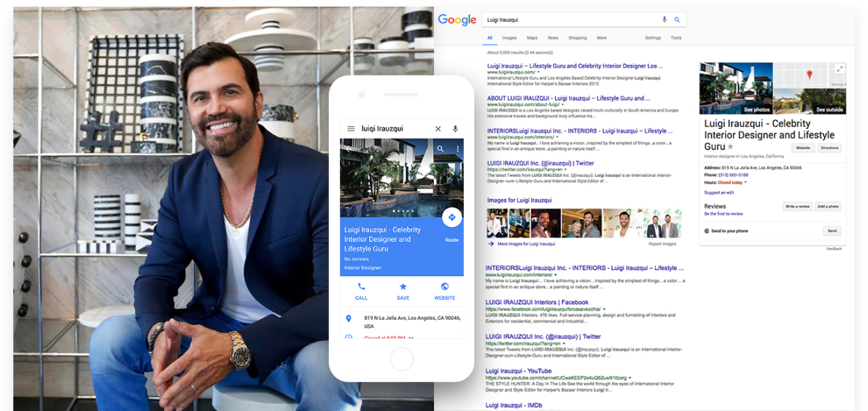This screenshot has height=411, width=868.
Task: Expand the Closed today hours dropdown
Action: [745, 182]
